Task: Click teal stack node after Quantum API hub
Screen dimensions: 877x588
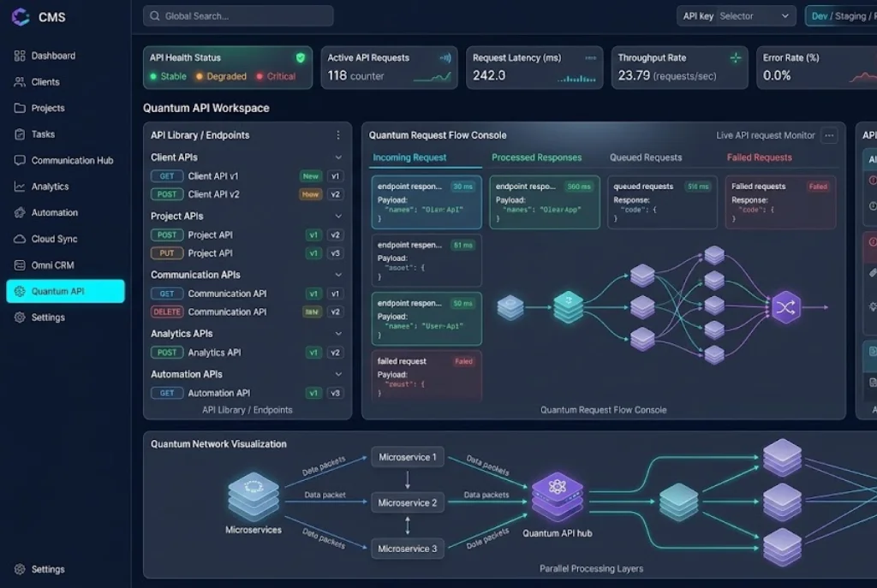Action: (678, 502)
